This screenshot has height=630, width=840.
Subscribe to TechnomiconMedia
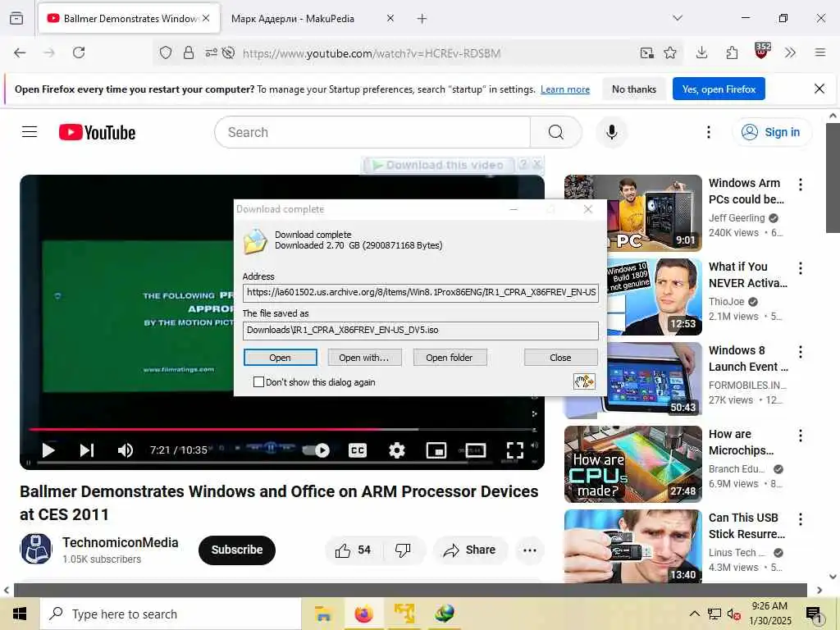237,550
